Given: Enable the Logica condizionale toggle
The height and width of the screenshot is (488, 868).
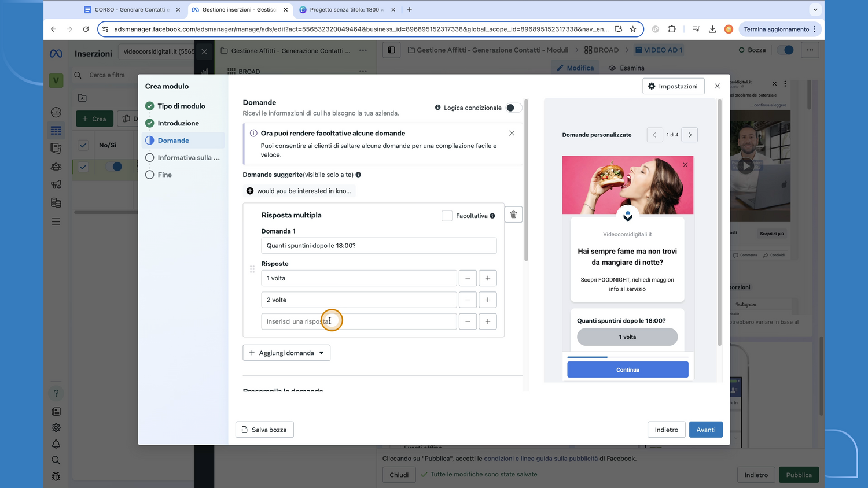Looking at the screenshot, I should click(x=513, y=108).
